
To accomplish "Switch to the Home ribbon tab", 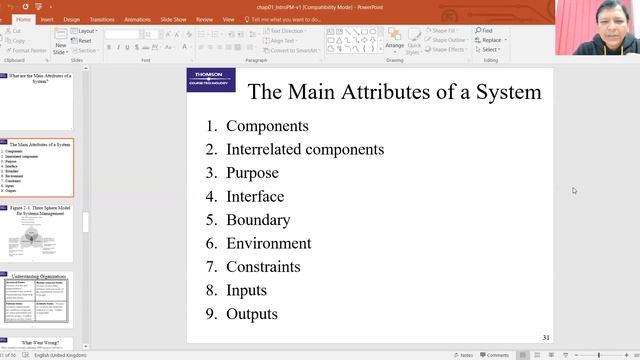I will pos(23,19).
